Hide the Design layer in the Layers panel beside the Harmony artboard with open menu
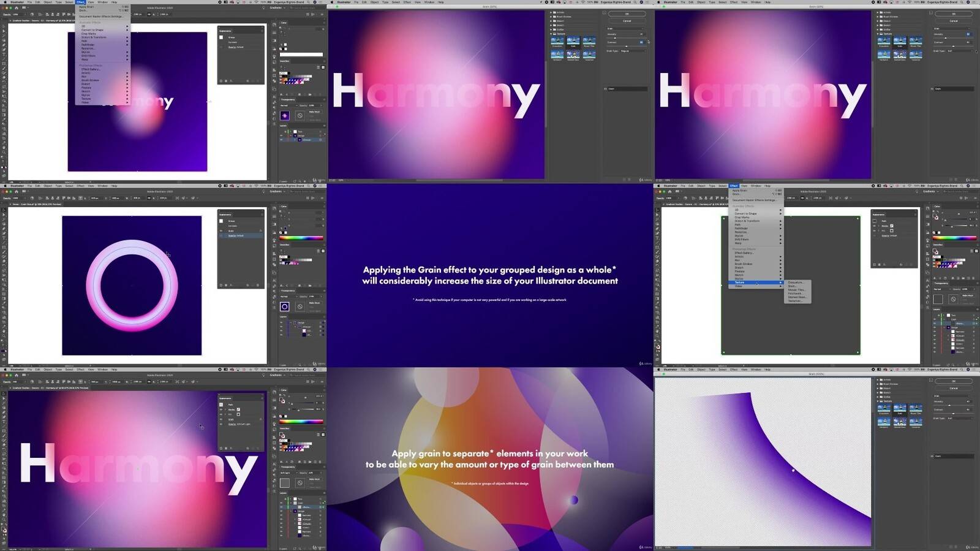This screenshot has height=551, width=980. tap(281, 135)
